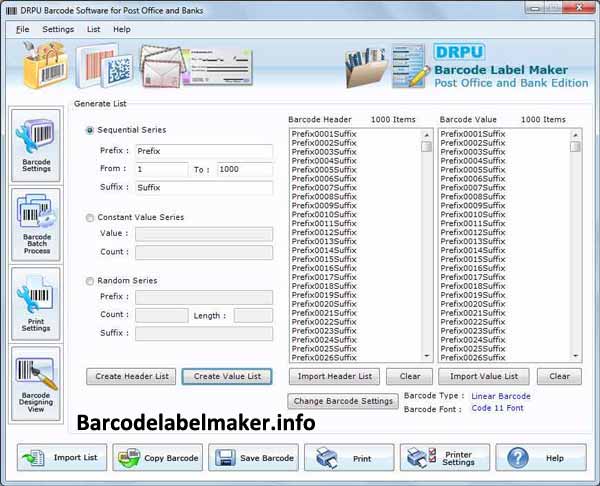Image resolution: width=600 pixels, height=486 pixels.
Task: Click Create Header List button
Action: (131, 377)
